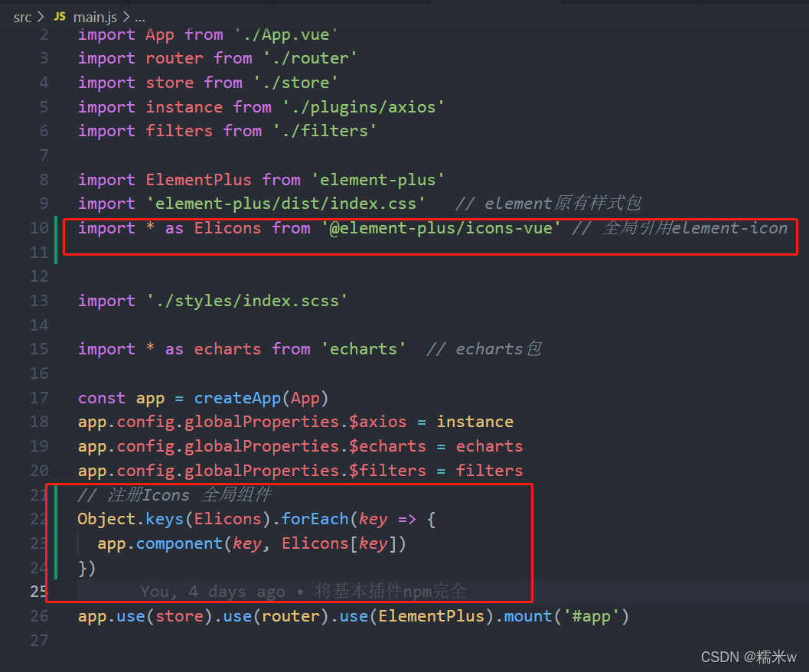Viewport: 809px width, 672px height.
Task: Click the JS file icon in breadcrumb
Action: pos(60,17)
